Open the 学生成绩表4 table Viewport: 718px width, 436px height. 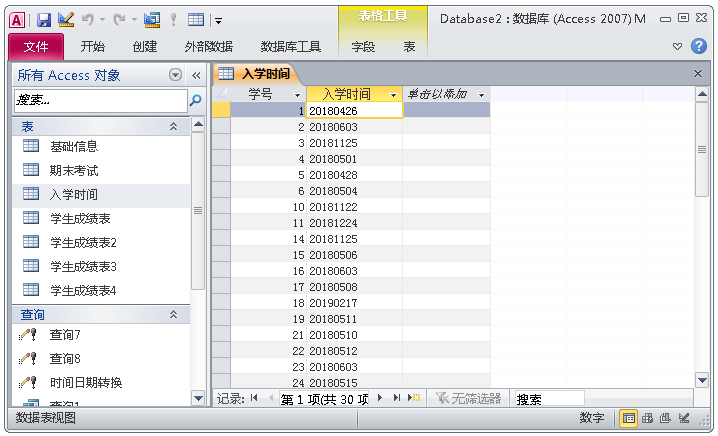tap(83, 290)
